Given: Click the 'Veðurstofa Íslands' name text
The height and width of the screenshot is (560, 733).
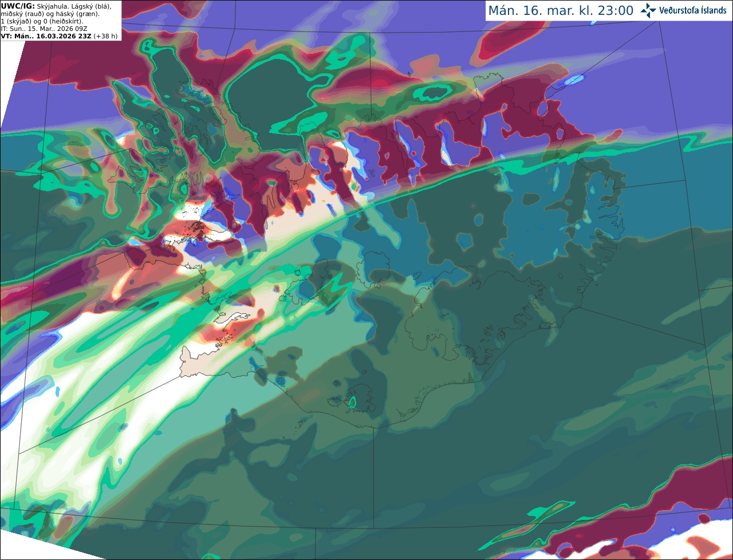Looking at the screenshot, I should coord(693,11).
